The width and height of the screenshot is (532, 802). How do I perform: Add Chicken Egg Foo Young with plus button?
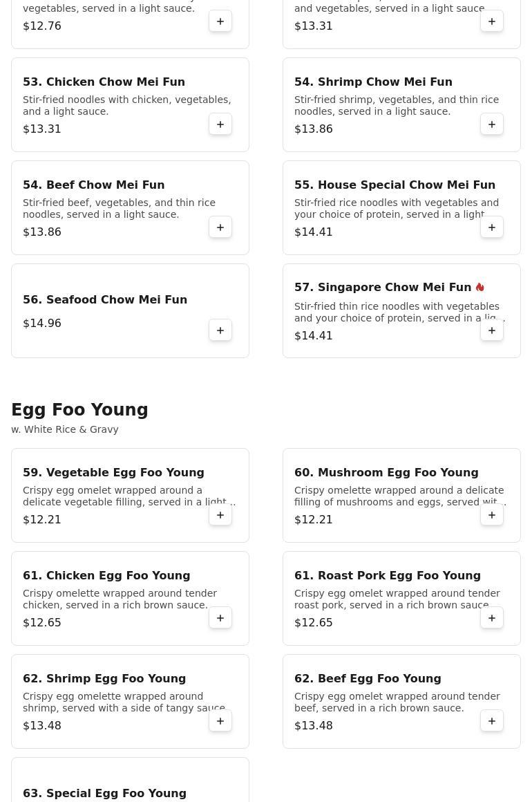pyautogui.click(x=220, y=618)
